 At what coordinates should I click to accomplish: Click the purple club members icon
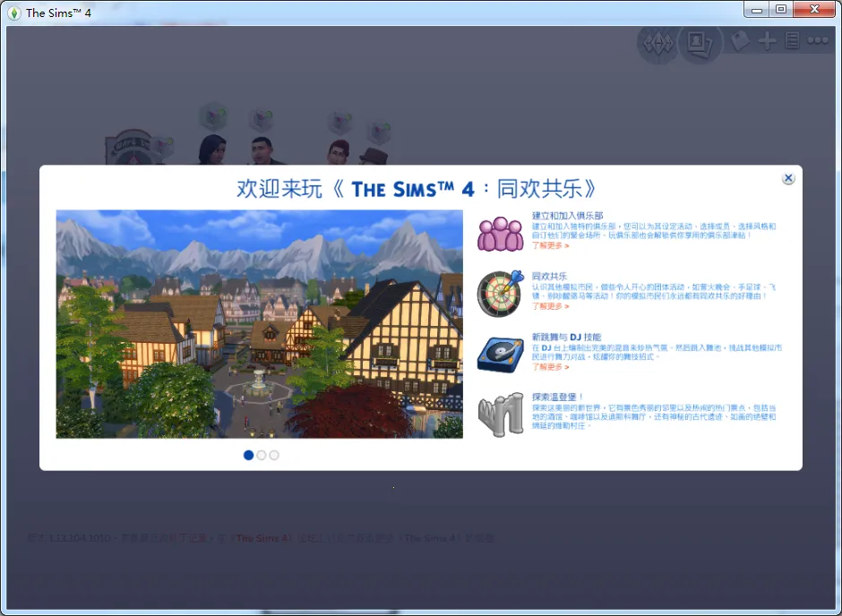(x=500, y=234)
